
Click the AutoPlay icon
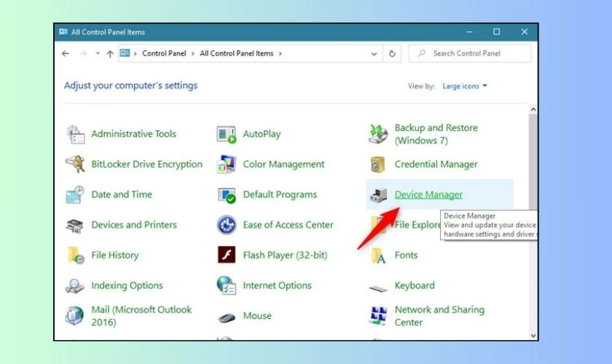[227, 134]
